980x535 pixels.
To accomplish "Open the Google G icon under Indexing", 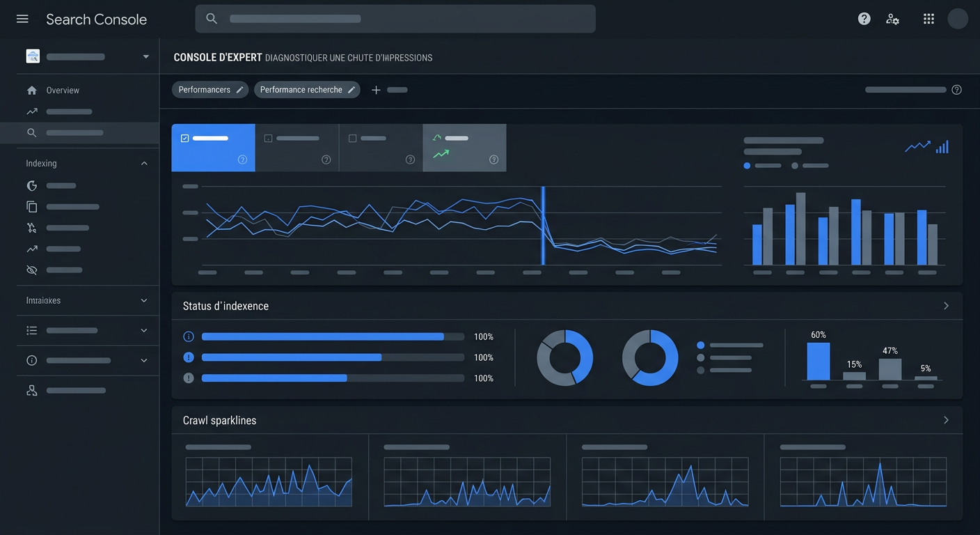I will [31, 185].
